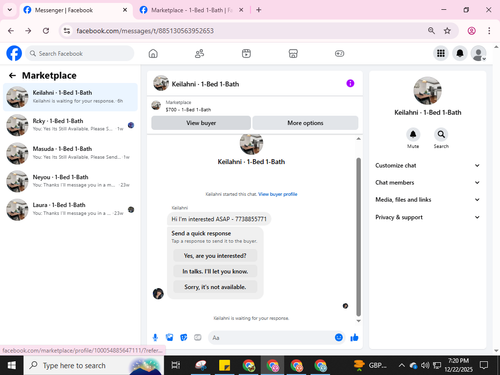This screenshot has height=375, width=500.
Task: Open the $700 - 1-Bed 1-Bath listing banner
Action: tap(255, 106)
